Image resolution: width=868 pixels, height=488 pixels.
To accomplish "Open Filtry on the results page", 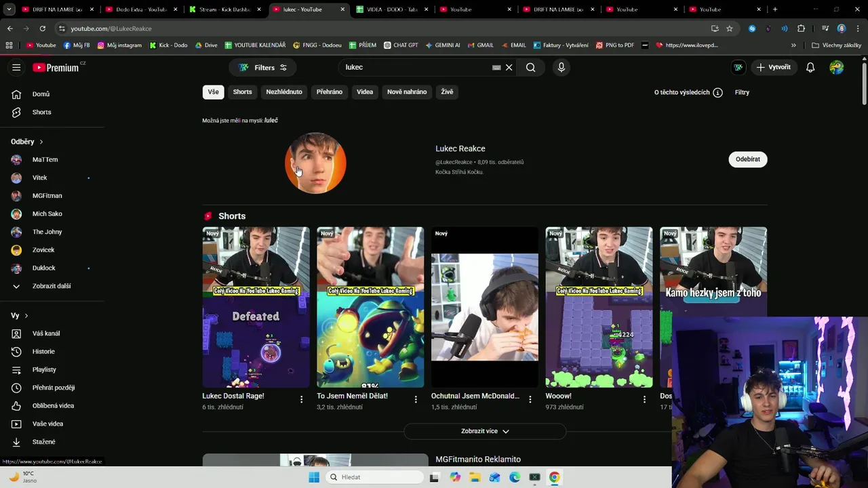I will pos(742,92).
